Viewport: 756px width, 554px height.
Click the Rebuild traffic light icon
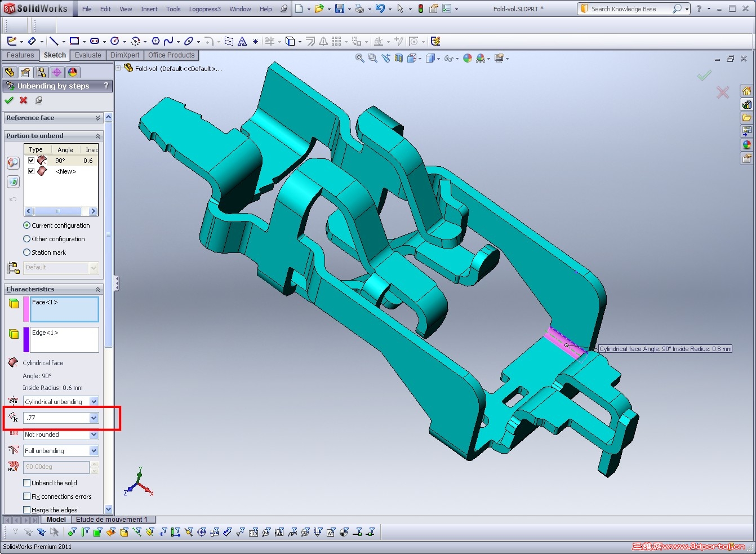(x=420, y=8)
